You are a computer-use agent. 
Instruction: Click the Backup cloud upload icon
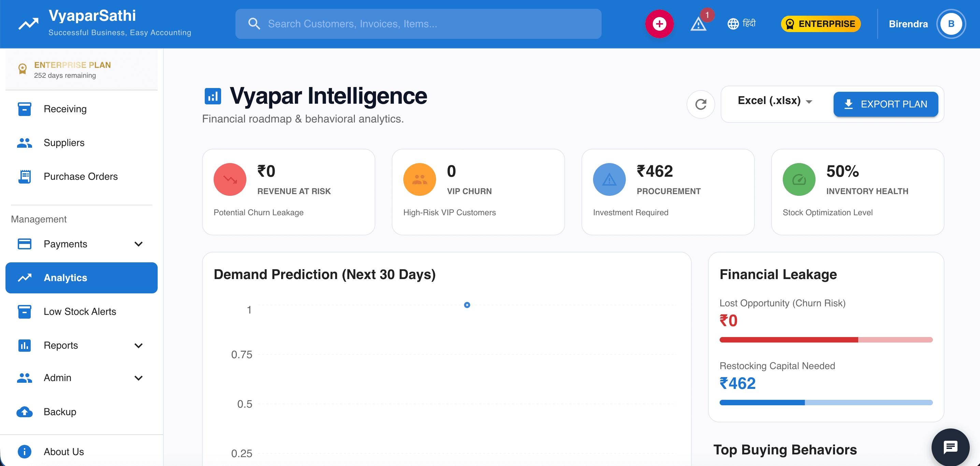(25, 412)
